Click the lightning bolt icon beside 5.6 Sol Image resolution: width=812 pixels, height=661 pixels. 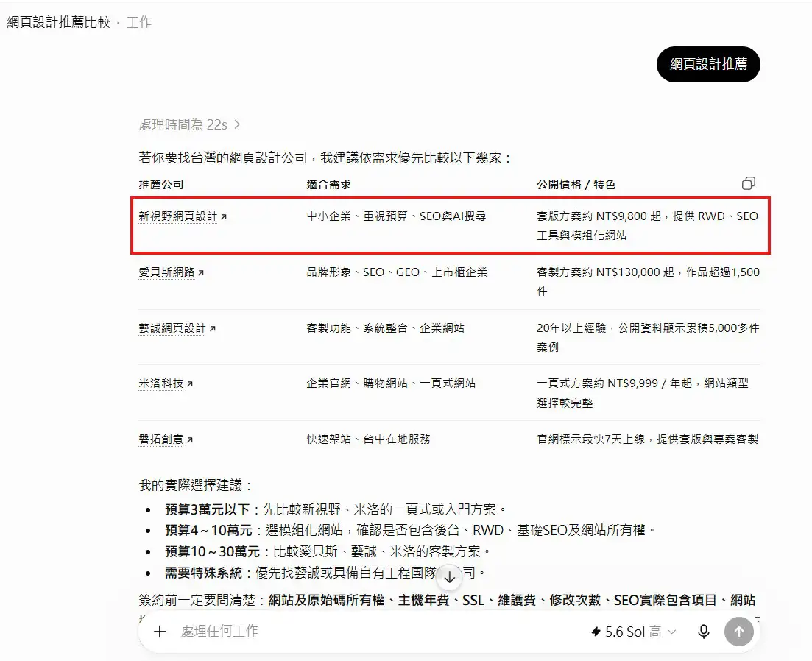click(x=596, y=632)
